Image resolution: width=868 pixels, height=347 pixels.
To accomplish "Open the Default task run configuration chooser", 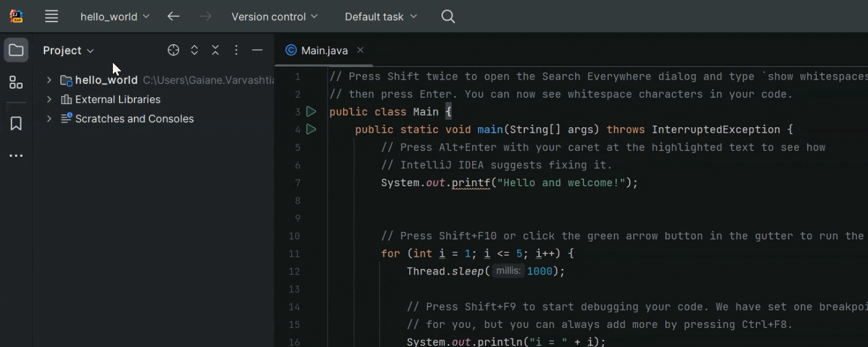I will [x=380, y=16].
